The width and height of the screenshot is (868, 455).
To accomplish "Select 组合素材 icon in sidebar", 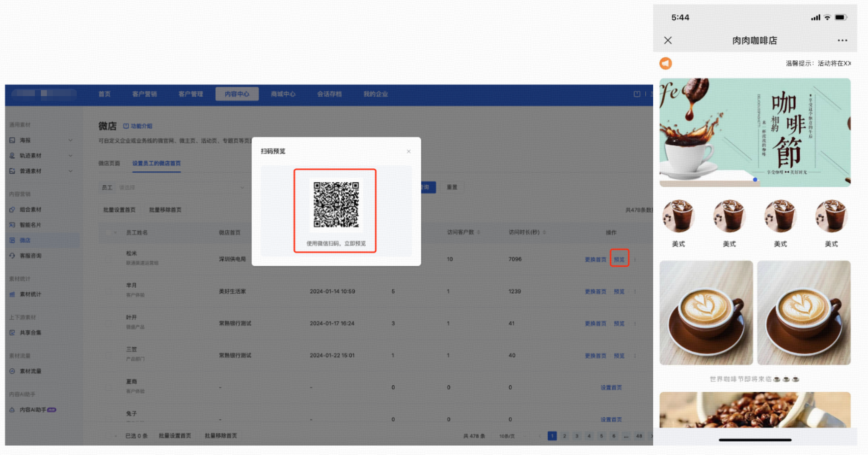I will click(12, 210).
